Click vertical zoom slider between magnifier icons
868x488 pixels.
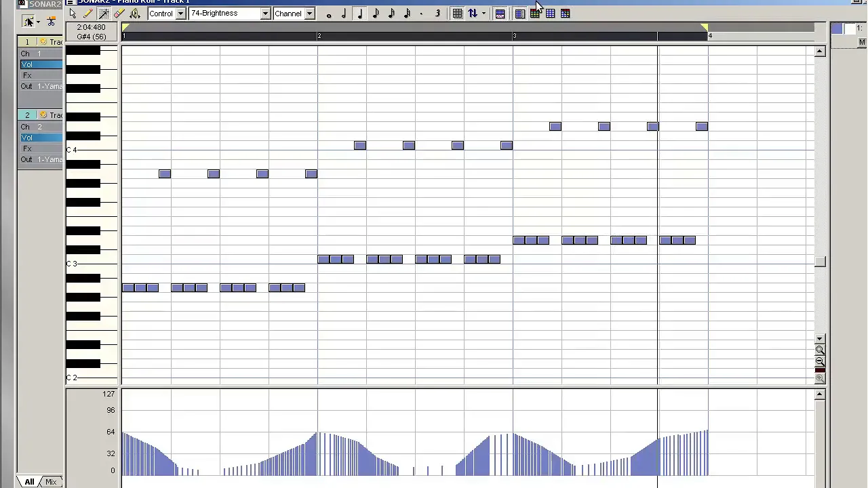(x=820, y=369)
